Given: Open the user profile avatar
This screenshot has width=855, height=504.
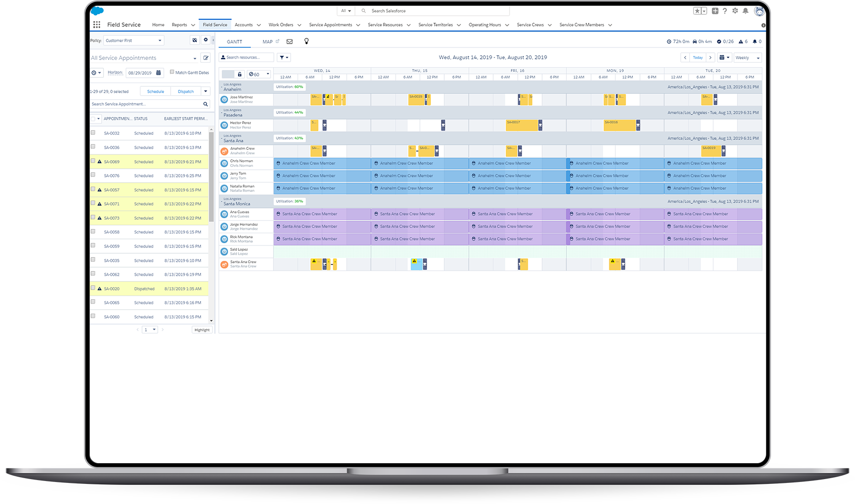Looking at the screenshot, I should [759, 11].
